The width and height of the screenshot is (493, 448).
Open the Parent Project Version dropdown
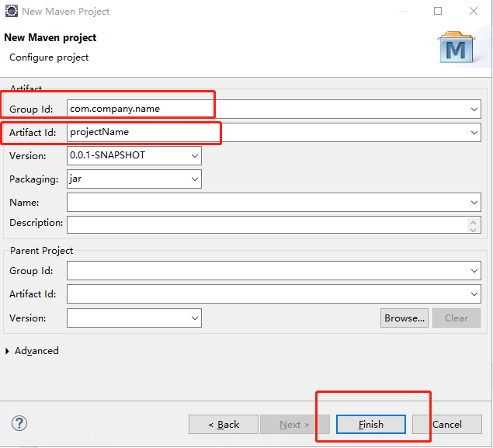point(195,318)
